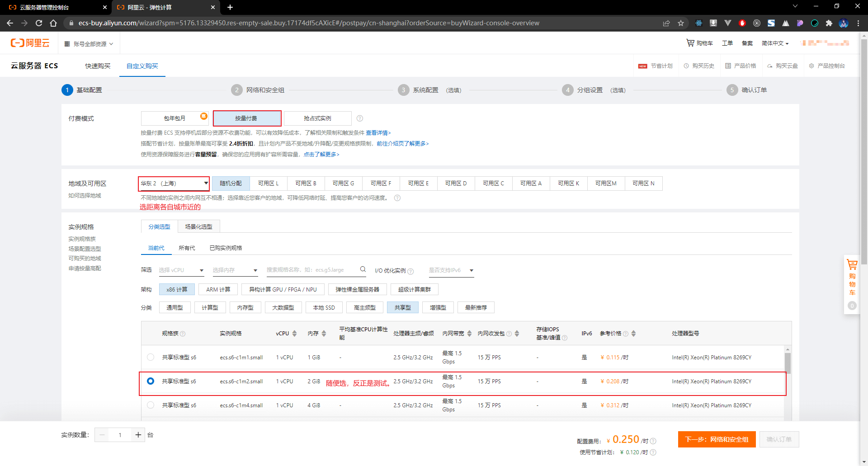Open Chrome's three-dot menu
The height and width of the screenshot is (466, 868).
pyautogui.click(x=858, y=23)
